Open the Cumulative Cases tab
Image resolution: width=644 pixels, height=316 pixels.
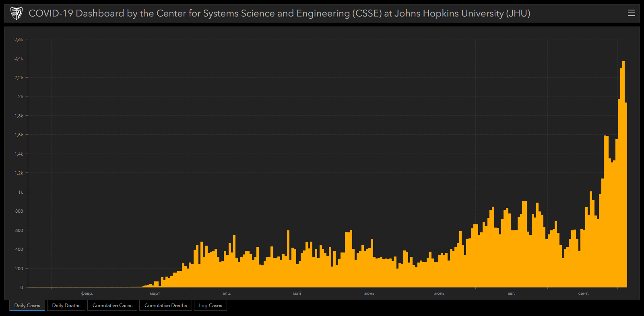(x=112, y=306)
